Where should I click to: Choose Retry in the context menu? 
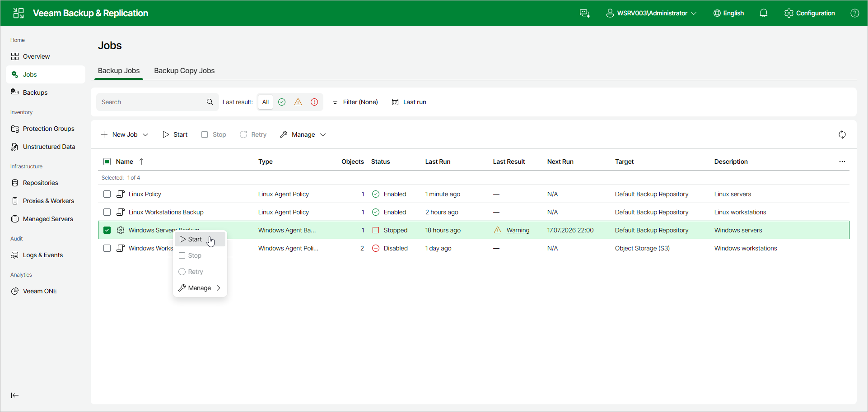point(200,272)
